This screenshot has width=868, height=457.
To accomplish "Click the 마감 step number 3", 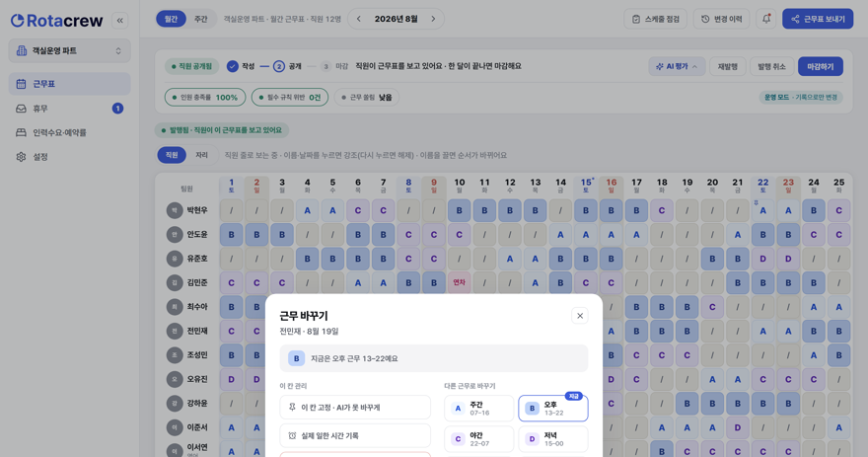I will tap(325, 66).
